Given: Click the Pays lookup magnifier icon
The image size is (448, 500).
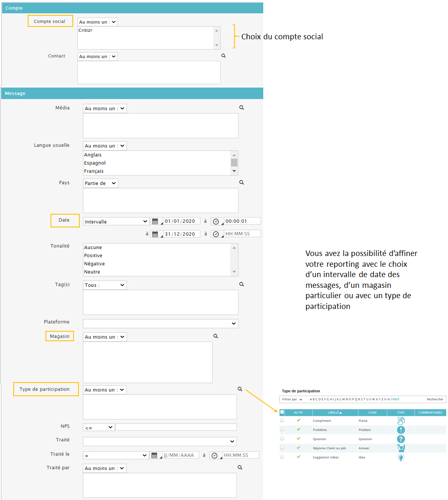Looking at the screenshot, I should tap(242, 182).
